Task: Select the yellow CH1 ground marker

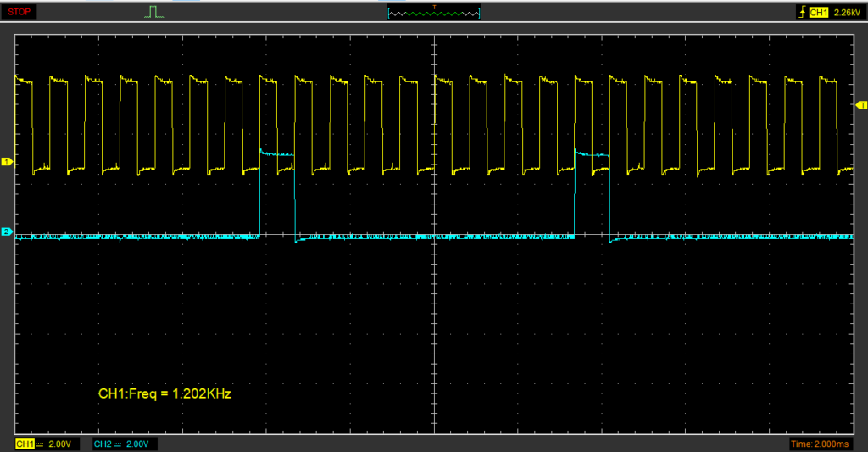Action: coord(6,161)
